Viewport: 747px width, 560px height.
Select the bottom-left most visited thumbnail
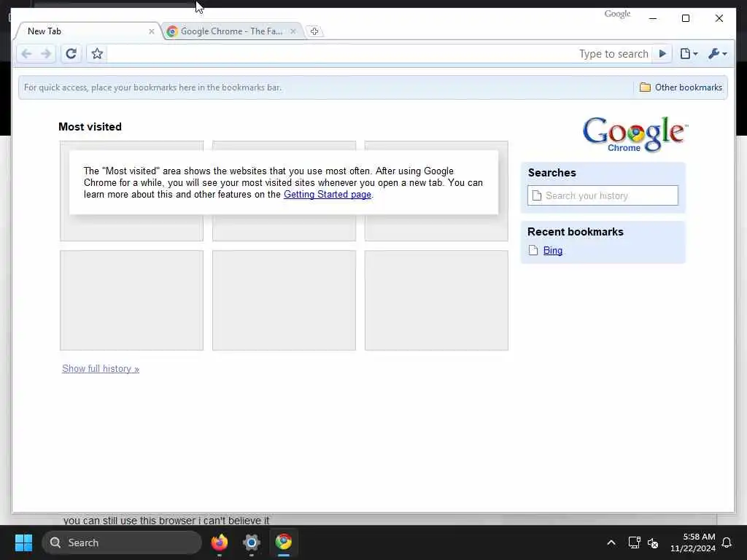pos(131,300)
